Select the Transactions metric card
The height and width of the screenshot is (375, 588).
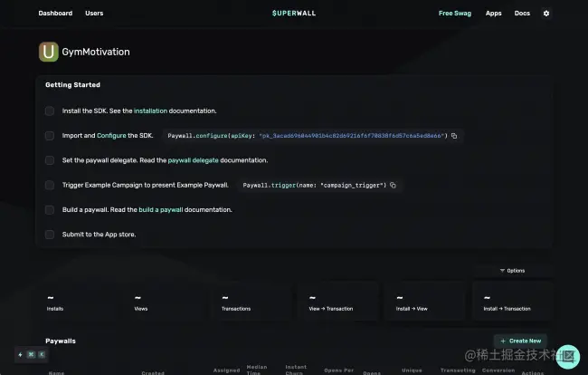click(x=251, y=302)
